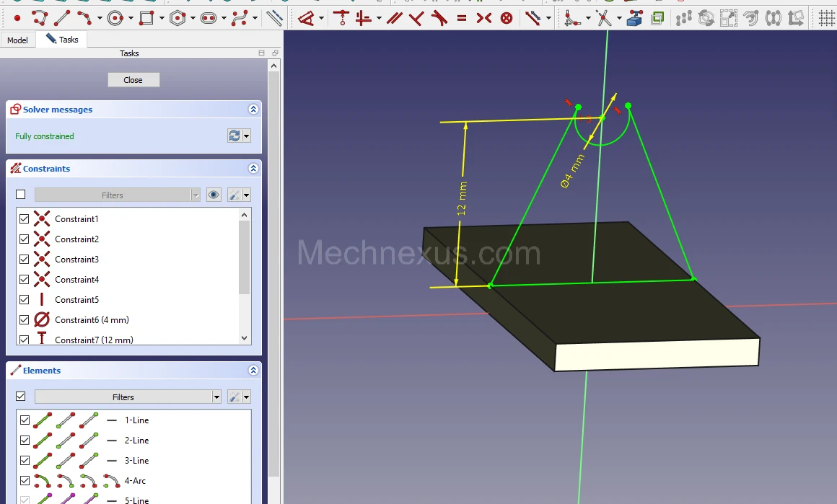Select the Create Circle tool

click(x=115, y=18)
